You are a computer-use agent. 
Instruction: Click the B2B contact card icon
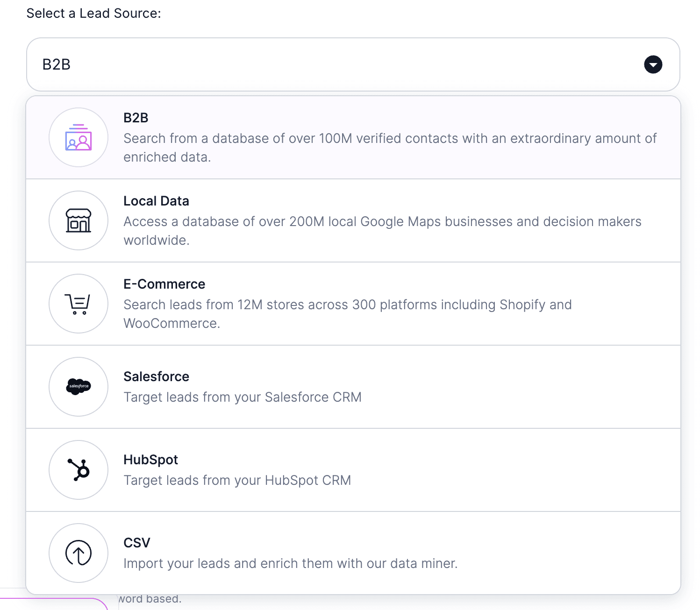pos(78,137)
